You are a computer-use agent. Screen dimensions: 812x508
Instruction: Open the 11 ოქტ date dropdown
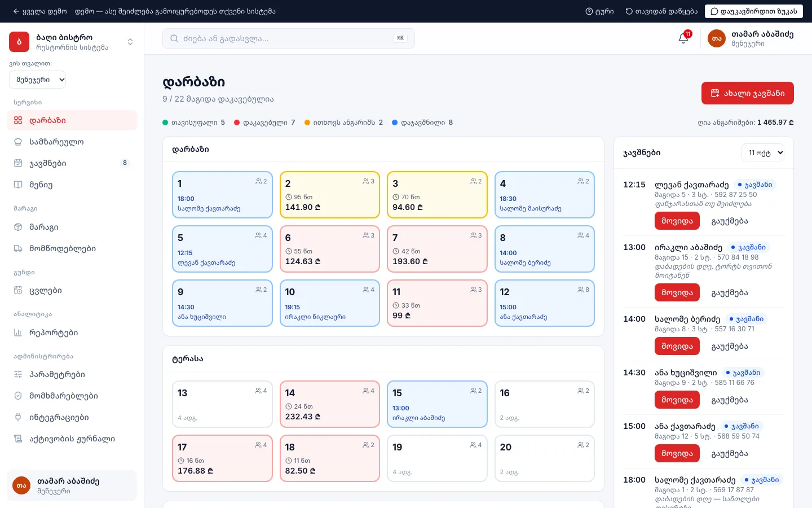click(763, 152)
